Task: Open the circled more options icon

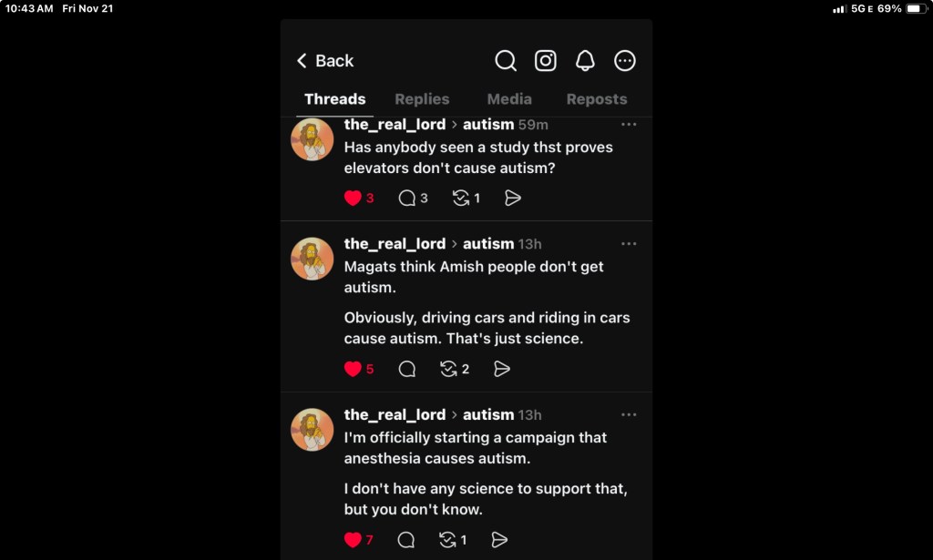Action: pos(625,61)
